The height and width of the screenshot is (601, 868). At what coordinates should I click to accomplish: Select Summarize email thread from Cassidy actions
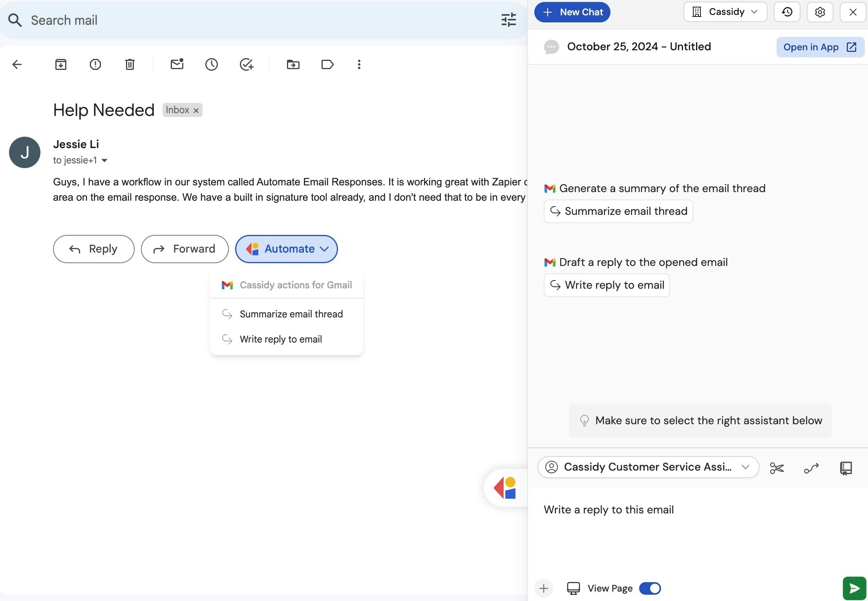[x=291, y=314]
